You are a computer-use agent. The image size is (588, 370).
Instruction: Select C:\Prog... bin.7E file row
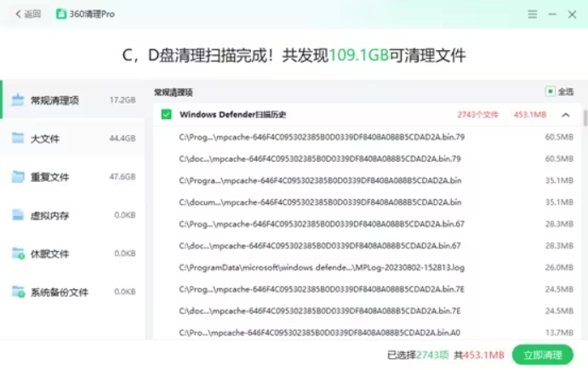tap(367, 289)
